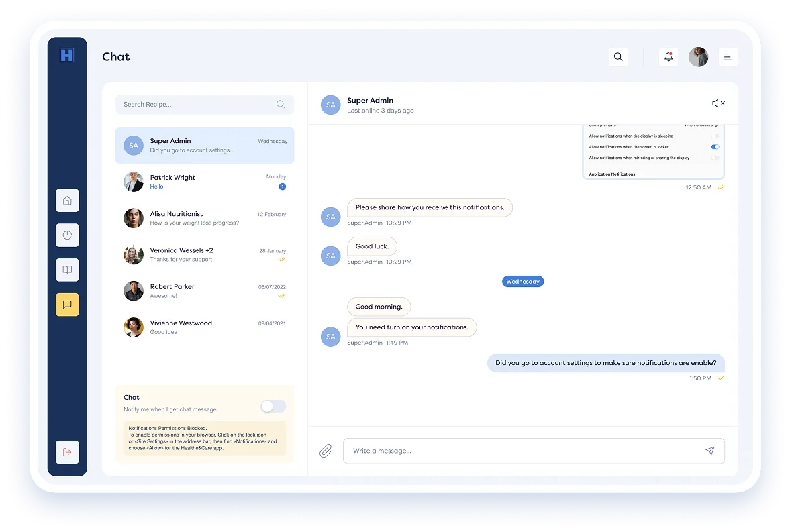Screen dimensions: 790x532
Task: Open the Home page from the sidebar
Action: pos(67,200)
